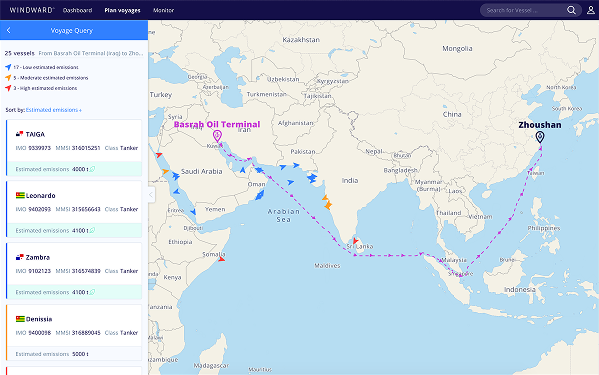Select blue vessel cluster off Oman coast
This screenshot has height=375, width=599.
pos(260,195)
